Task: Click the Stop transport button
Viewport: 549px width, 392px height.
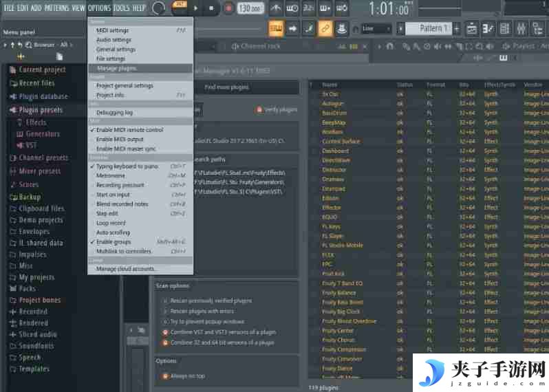Action: [x=211, y=8]
